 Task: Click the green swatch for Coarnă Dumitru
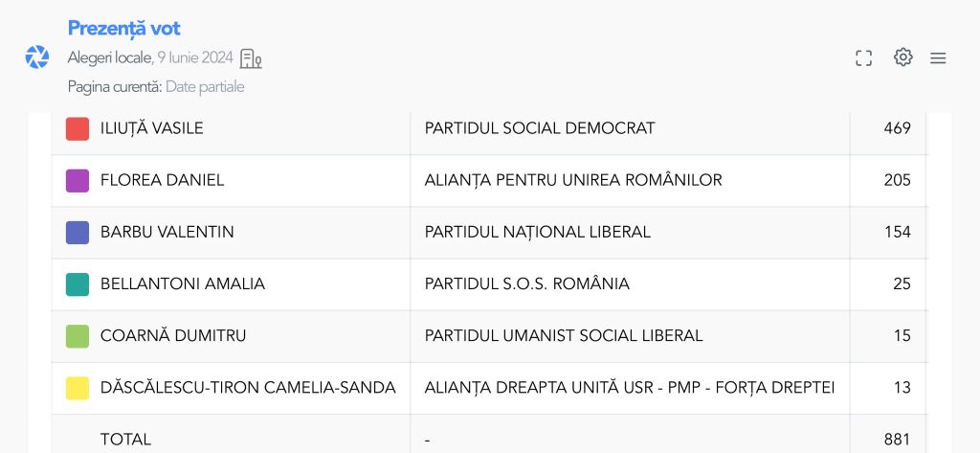[78, 335]
